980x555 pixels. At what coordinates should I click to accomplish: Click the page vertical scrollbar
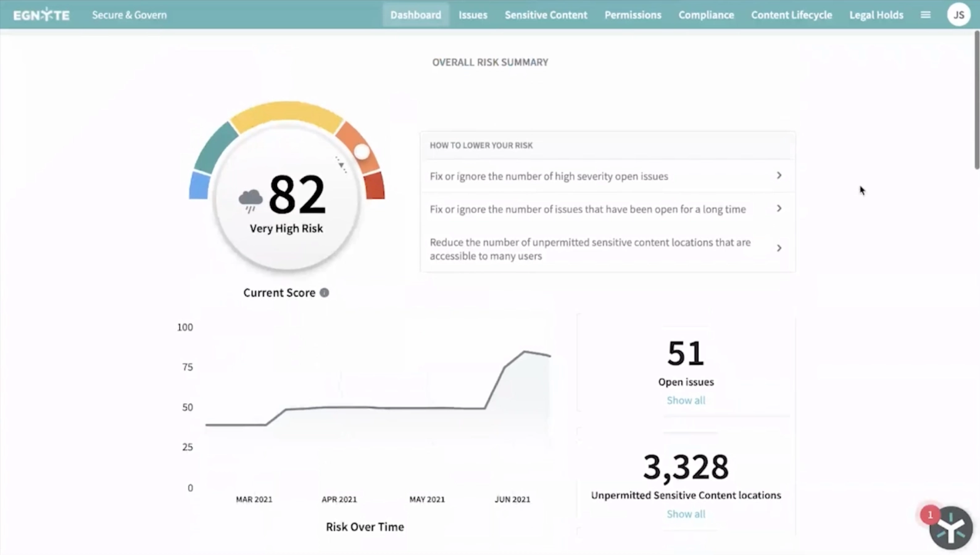tap(976, 99)
